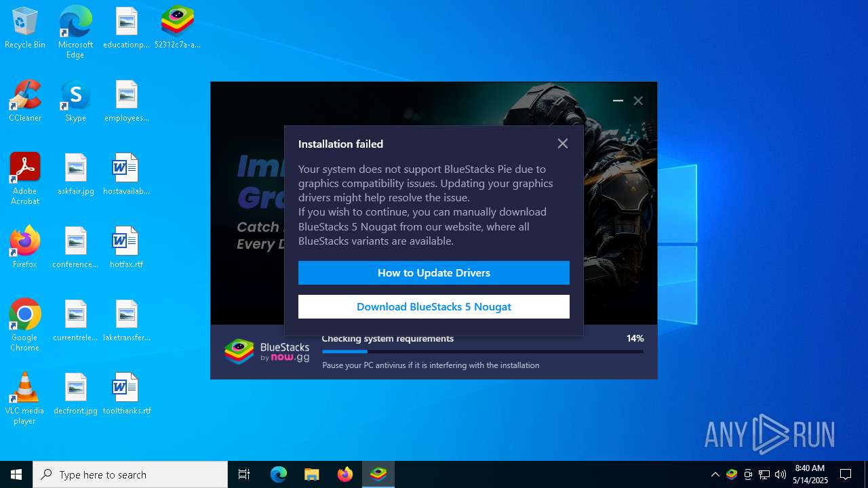
Task: Select hostavailab... Word document on desktop
Action: pos(126,174)
